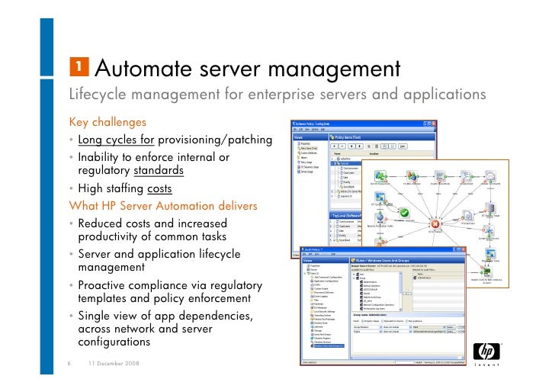Click the 'High staffing' bullet text
555x392 pixels.
point(111,188)
